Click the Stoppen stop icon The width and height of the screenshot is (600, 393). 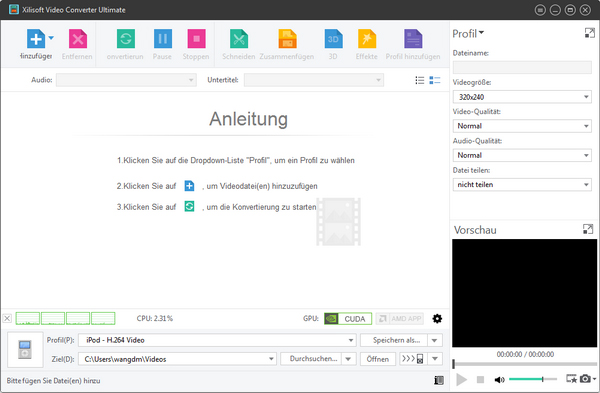pyautogui.click(x=196, y=39)
